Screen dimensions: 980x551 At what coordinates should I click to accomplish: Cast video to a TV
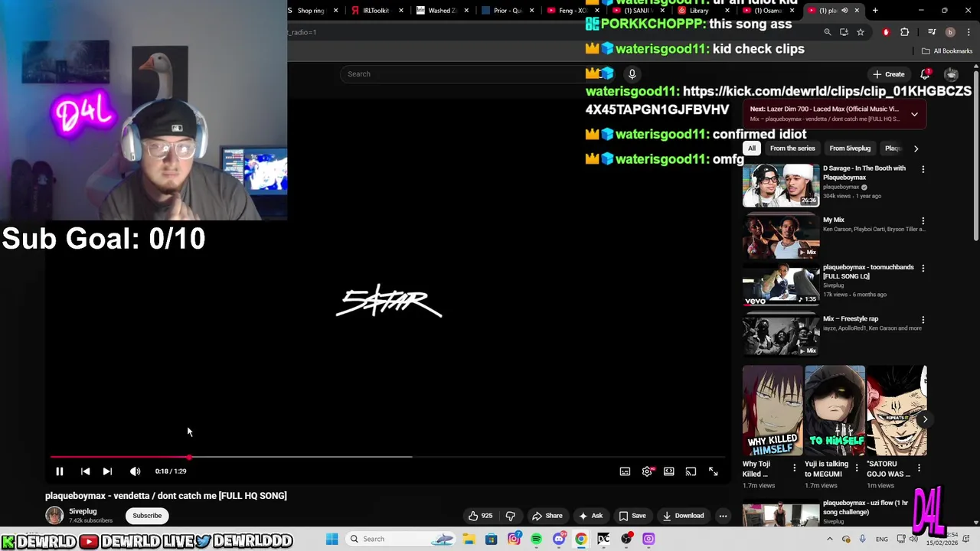coord(691,471)
